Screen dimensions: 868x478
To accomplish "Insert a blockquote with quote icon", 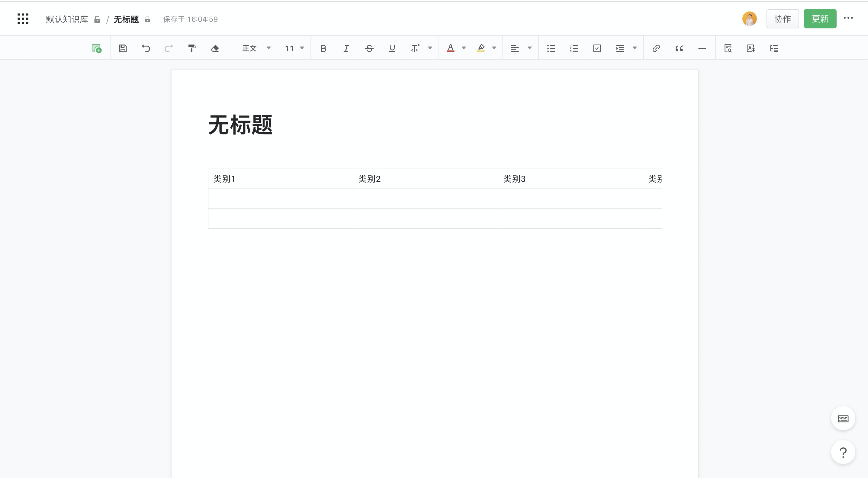I will point(679,48).
